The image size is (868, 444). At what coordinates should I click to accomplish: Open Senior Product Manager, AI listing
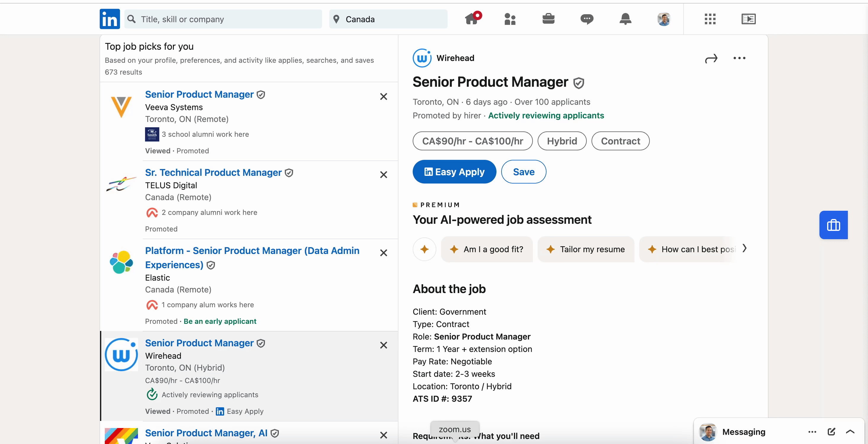tap(206, 433)
